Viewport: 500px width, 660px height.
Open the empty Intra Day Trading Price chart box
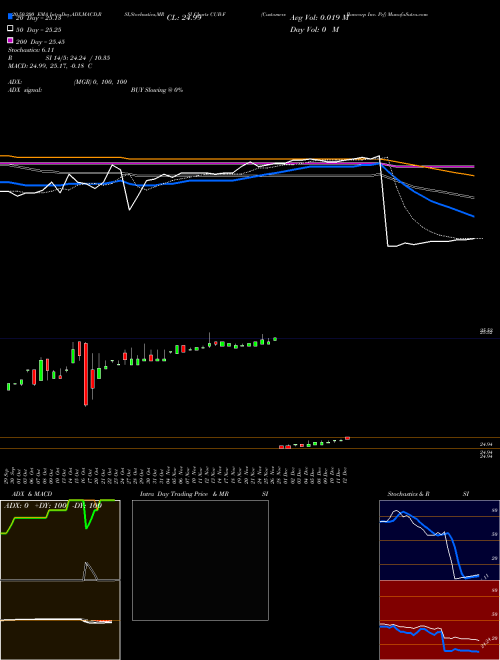pyautogui.click(x=200, y=560)
